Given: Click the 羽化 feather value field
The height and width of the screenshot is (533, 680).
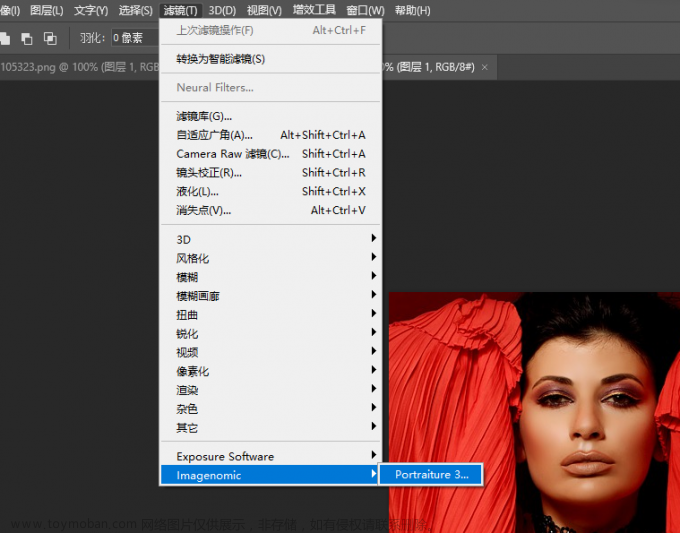Looking at the screenshot, I should coord(135,38).
